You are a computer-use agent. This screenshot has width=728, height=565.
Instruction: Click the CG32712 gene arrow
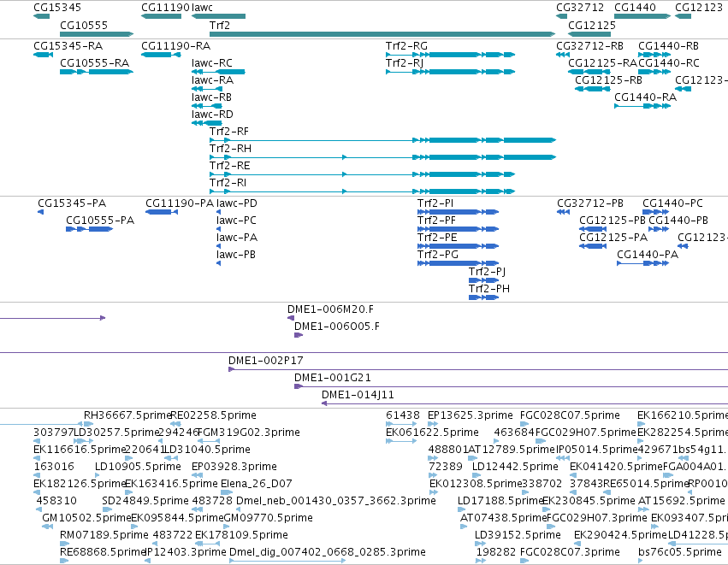tap(561, 16)
